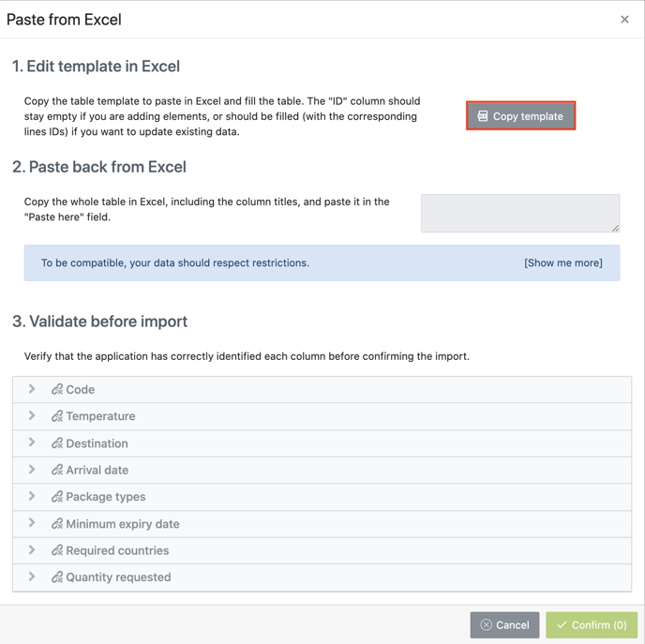
Task: Expand the Package types chevron
Action: click(32, 497)
